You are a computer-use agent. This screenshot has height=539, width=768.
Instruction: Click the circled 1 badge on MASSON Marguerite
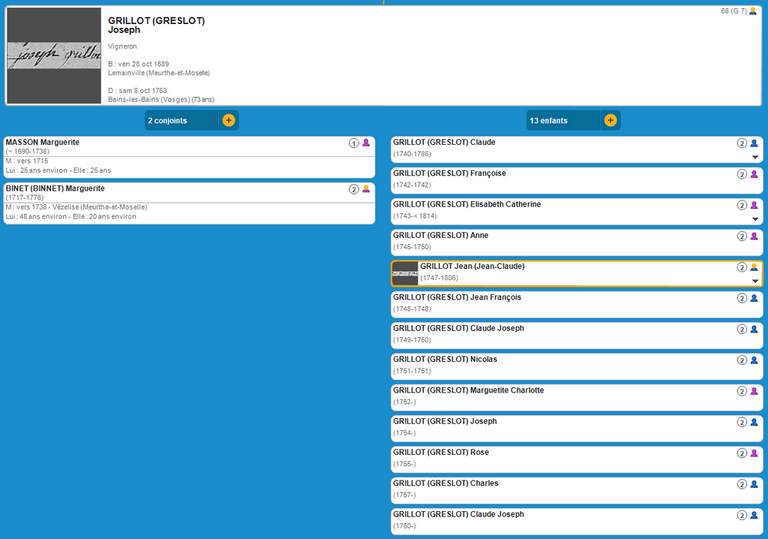tap(353, 143)
